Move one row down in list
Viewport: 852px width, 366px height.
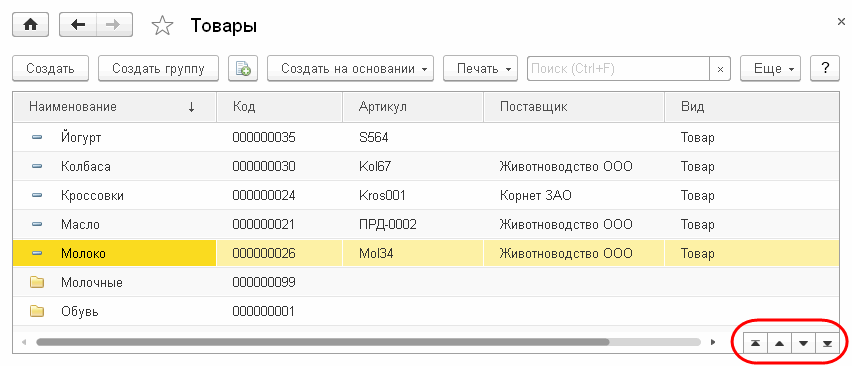click(x=803, y=343)
